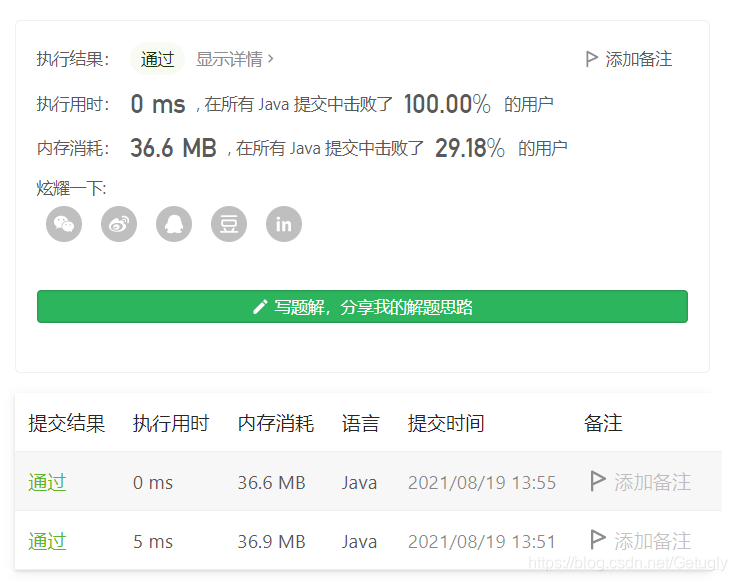Click the 36.6 MB table cell
737x581 pixels.
(272, 483)
